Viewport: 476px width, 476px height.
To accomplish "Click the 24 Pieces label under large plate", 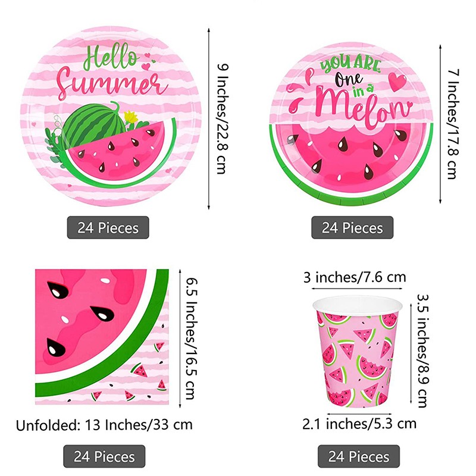I will coord(108,228).
